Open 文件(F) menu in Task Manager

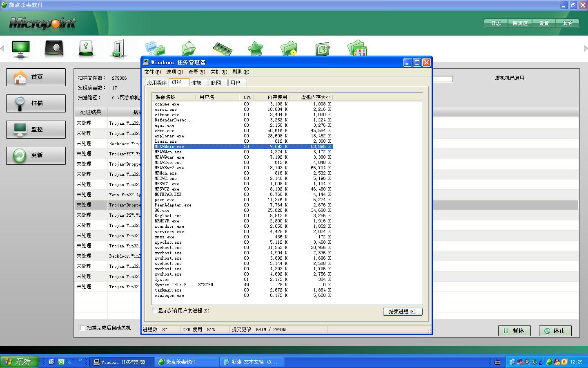[152, 72]
